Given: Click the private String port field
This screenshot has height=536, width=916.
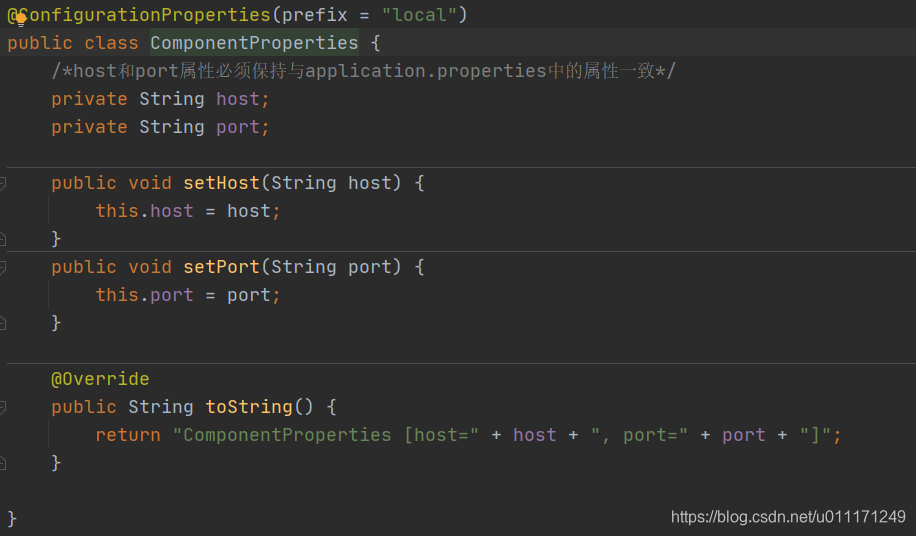Looking at the screenshot, I should click(x=160, y=127).
